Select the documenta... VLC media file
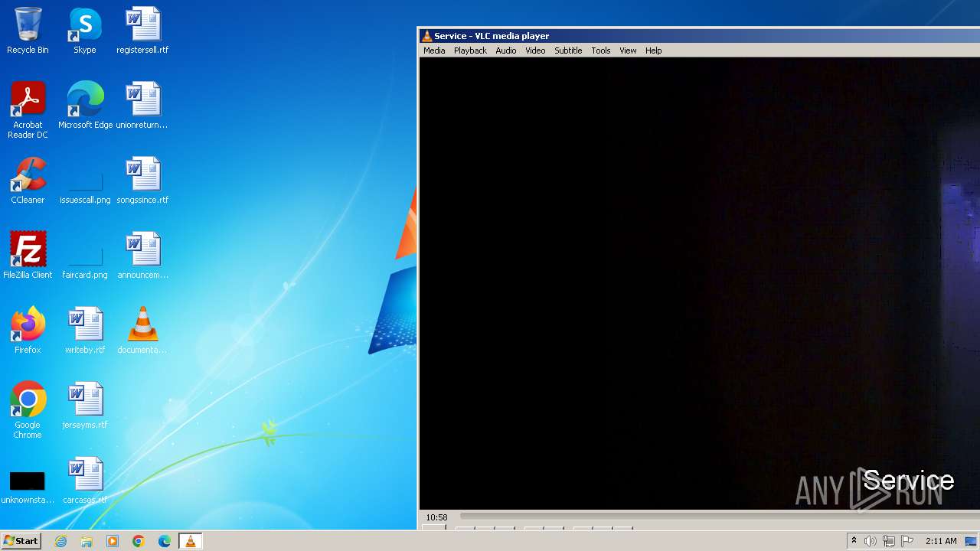The image size is (980, 551). (x=142, y=331)
